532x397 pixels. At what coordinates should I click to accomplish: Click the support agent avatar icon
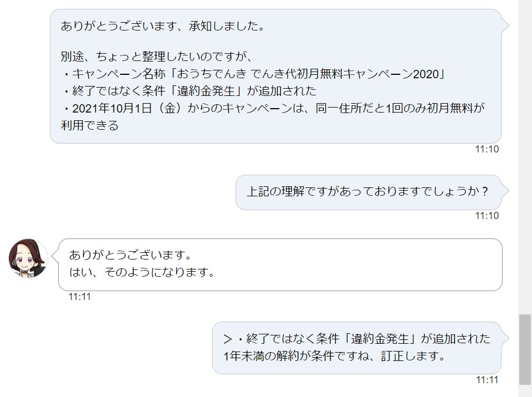coord(28,258)
